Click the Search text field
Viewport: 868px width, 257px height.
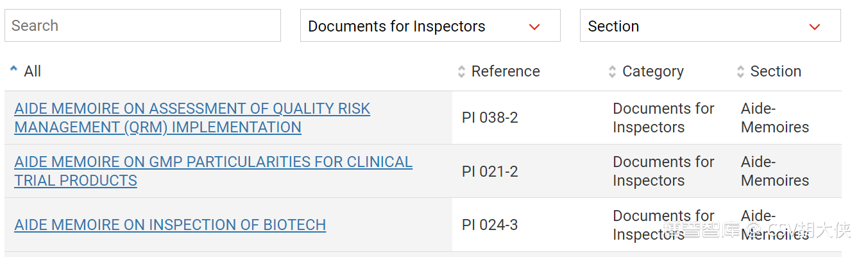(x=142, y=26)
